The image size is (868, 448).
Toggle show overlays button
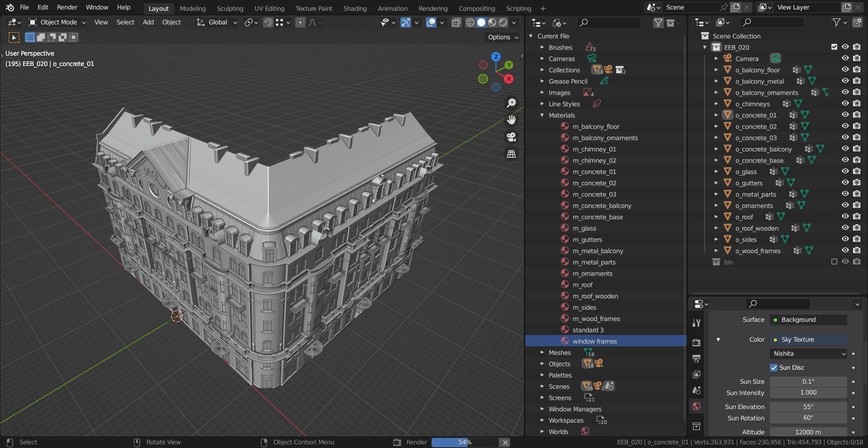click(431, 22)
